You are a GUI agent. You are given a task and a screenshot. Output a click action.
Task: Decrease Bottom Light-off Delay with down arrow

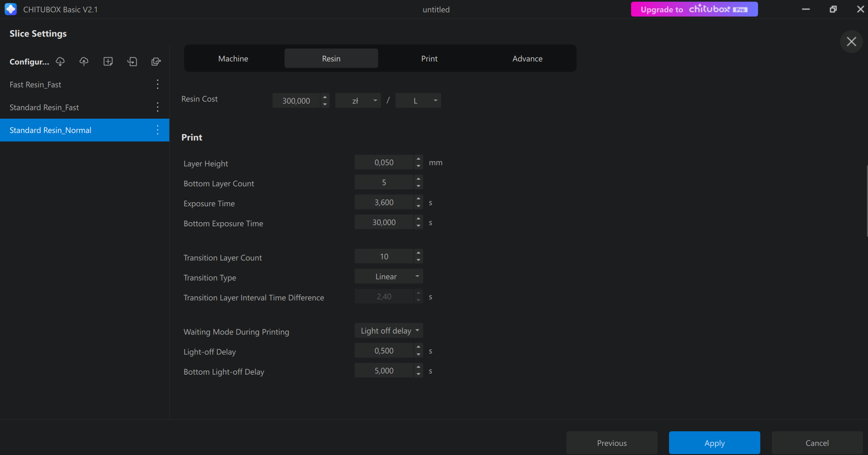[418, 374]
